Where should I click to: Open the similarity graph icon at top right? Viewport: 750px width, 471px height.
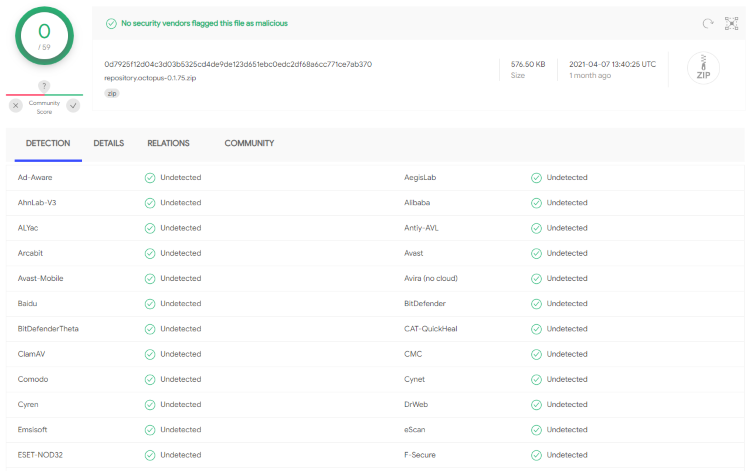(x=731, y=23)
